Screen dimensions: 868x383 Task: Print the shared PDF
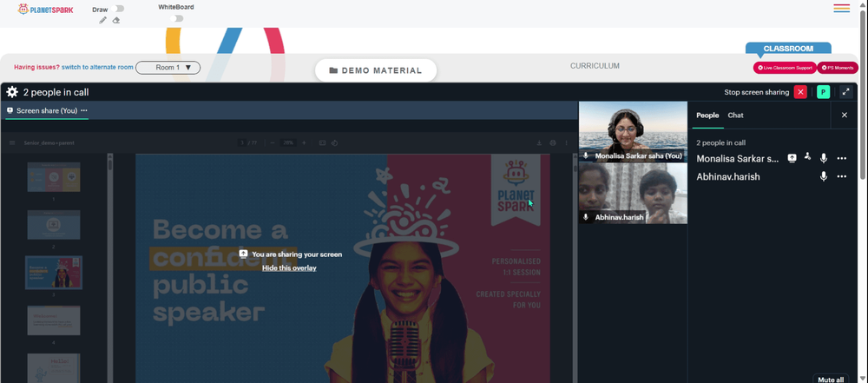click(x=552, y=143)
